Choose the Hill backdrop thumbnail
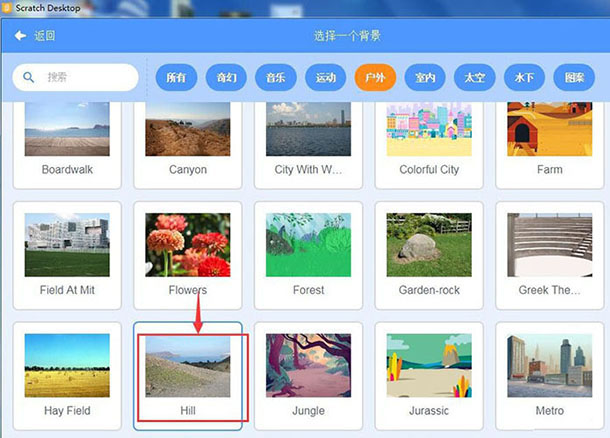 pyautogui.click(x=188, y=366)
